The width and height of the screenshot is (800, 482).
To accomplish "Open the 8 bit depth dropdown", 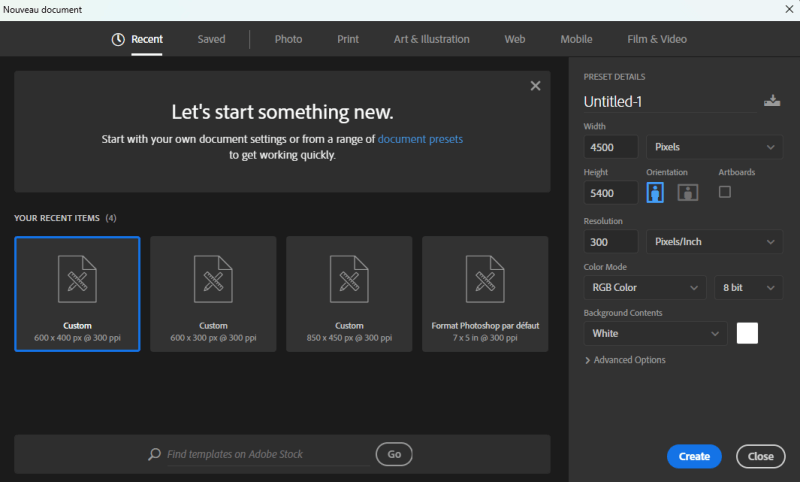I will 748,288.
